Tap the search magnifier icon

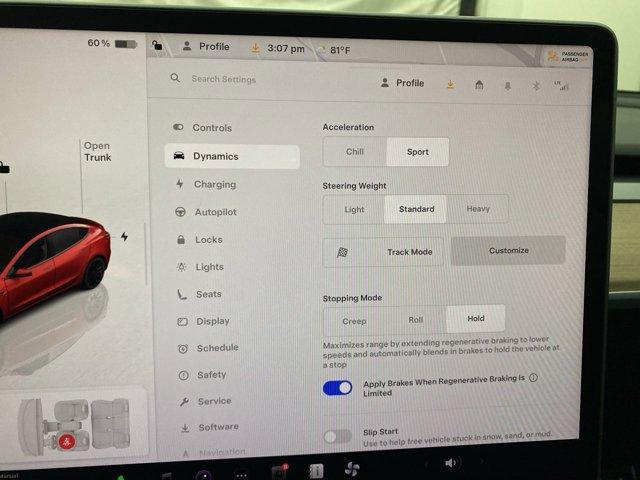[175, 78]
